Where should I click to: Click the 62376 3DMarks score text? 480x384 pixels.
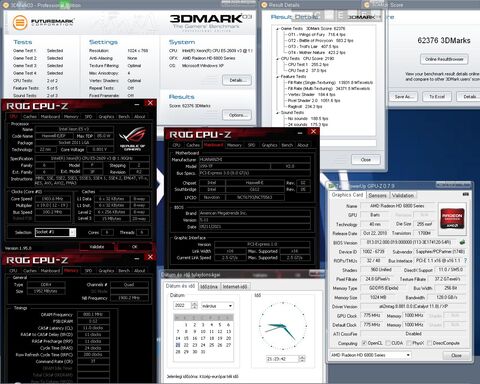click(444, 41)
